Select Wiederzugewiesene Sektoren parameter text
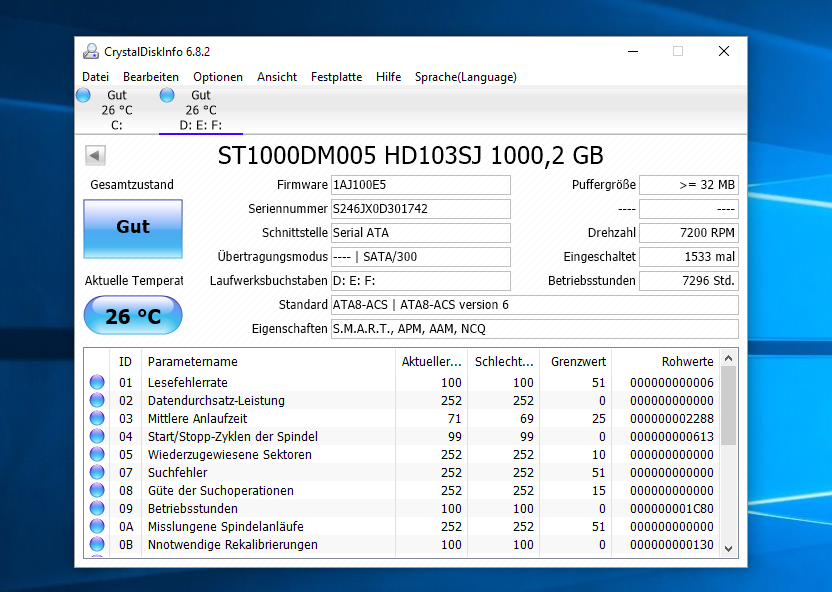 click(230, 455)
